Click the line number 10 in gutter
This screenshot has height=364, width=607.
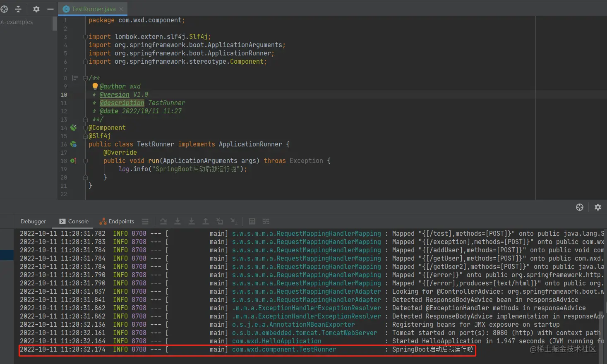pyautogui.click(x=64, y=94)
